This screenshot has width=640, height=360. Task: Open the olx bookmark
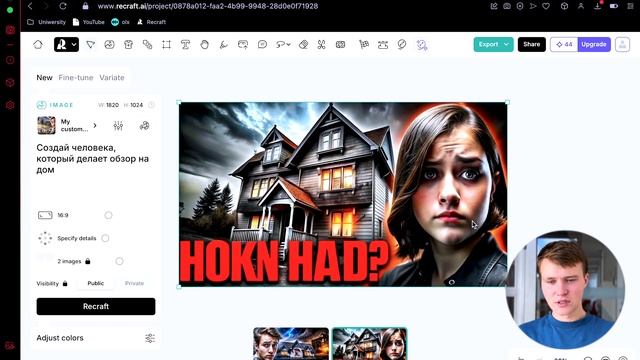point(120,22)
